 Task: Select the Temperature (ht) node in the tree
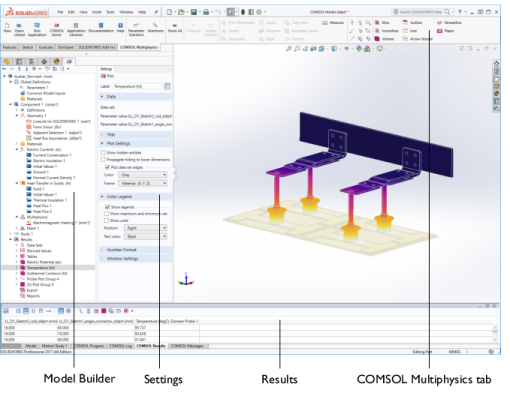pos(41,268)
